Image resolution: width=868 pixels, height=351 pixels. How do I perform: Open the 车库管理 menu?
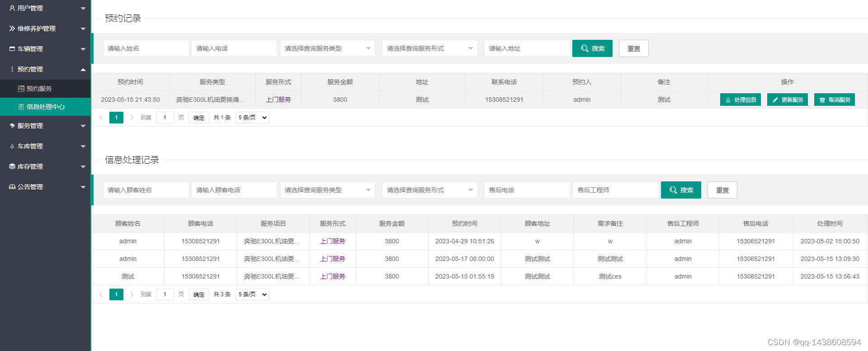(x=45, y=146)
